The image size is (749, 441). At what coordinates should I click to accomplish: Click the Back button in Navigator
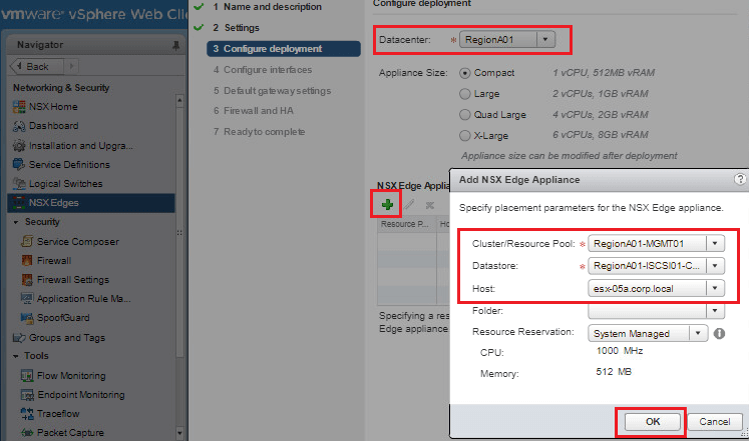point(37,66)
